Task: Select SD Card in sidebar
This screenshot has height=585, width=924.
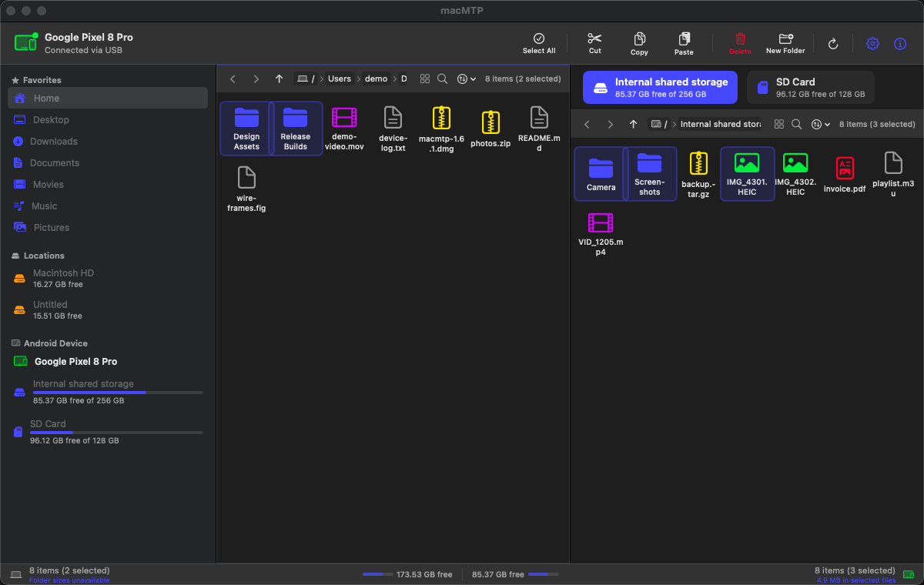Action: [x=108, y=432]
